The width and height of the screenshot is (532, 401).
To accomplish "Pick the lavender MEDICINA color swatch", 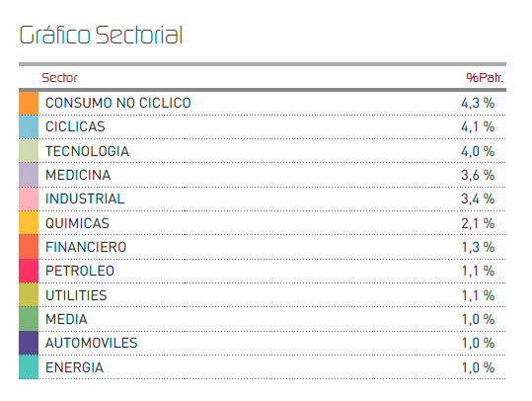I will pos(29,175).
